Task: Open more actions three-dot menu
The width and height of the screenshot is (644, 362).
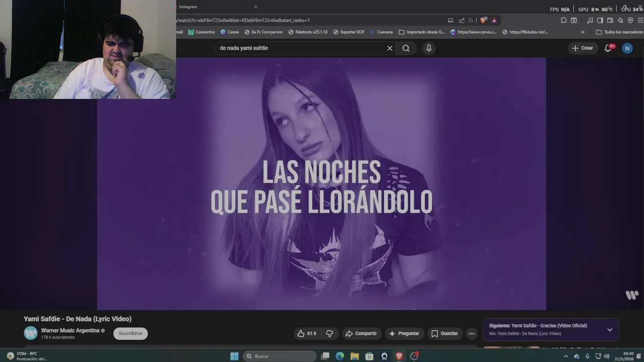Action: (471, 333)
